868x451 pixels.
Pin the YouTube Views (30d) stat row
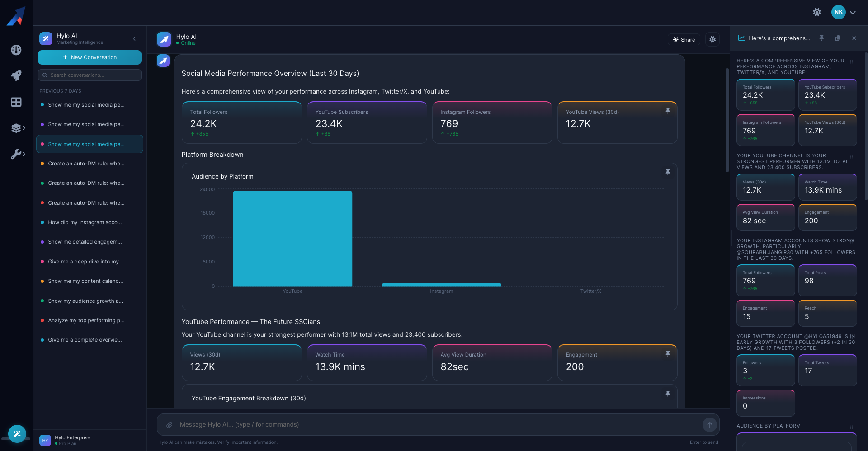click(668, 111)
